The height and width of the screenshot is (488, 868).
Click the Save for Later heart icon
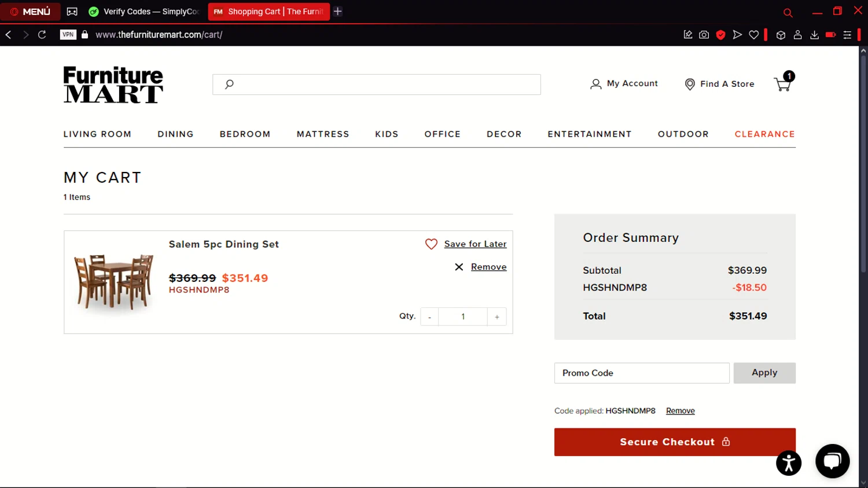coord(431,244)
